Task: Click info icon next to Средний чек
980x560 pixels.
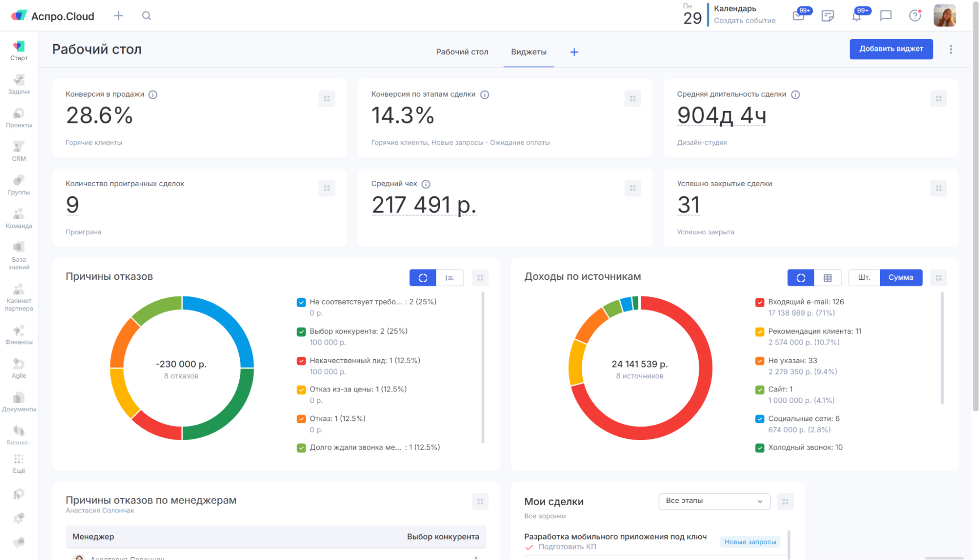Action: pyautogui.click(x=426, y=184)
